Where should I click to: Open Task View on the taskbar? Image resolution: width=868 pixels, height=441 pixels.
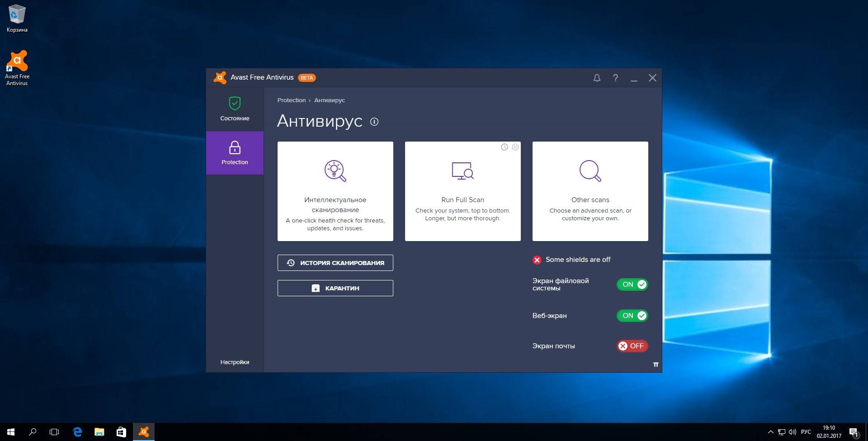54,432
